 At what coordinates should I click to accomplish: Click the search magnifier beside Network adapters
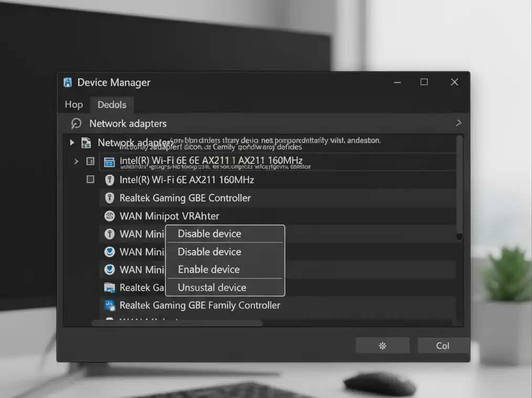tap(77, 123)
